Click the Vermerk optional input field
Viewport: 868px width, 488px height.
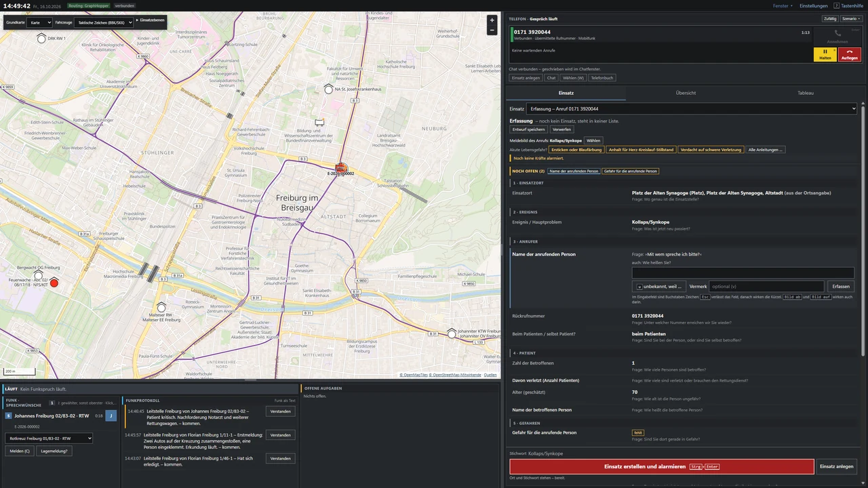(766, 286)
